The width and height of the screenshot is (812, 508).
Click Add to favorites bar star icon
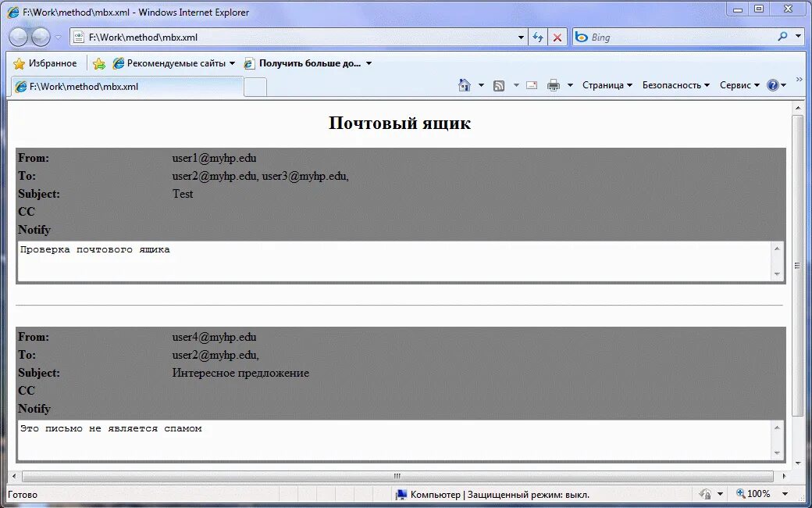coord(99,64)
